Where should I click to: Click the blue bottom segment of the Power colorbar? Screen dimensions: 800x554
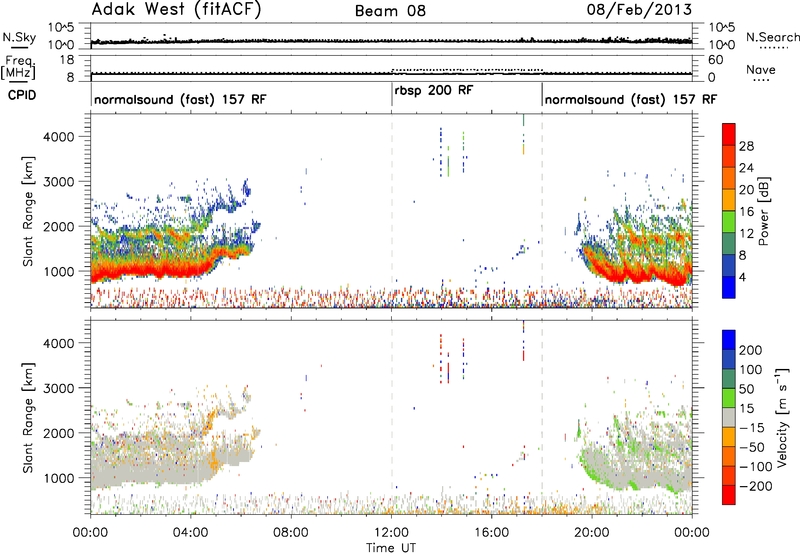coord(729,287)
